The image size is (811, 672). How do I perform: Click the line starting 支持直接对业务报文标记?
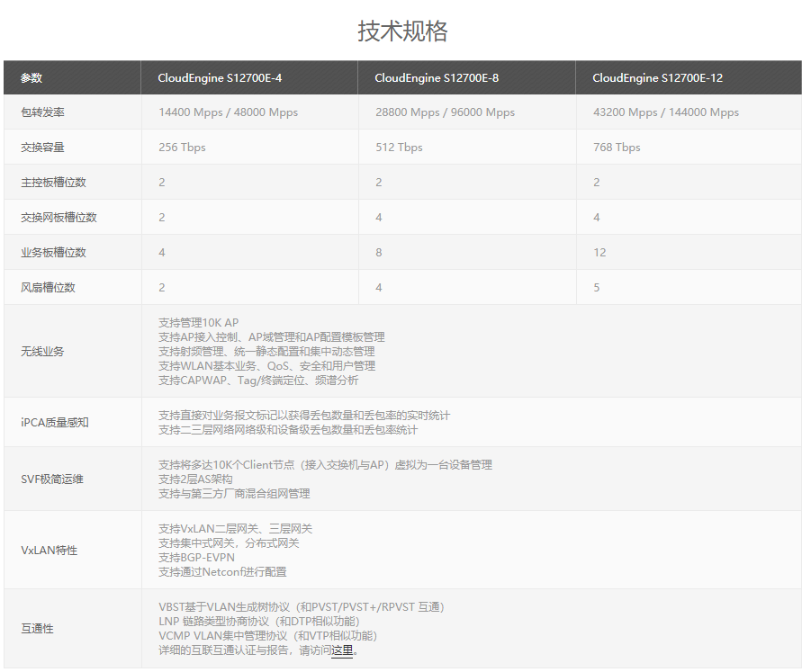click(x=304, y=416)
